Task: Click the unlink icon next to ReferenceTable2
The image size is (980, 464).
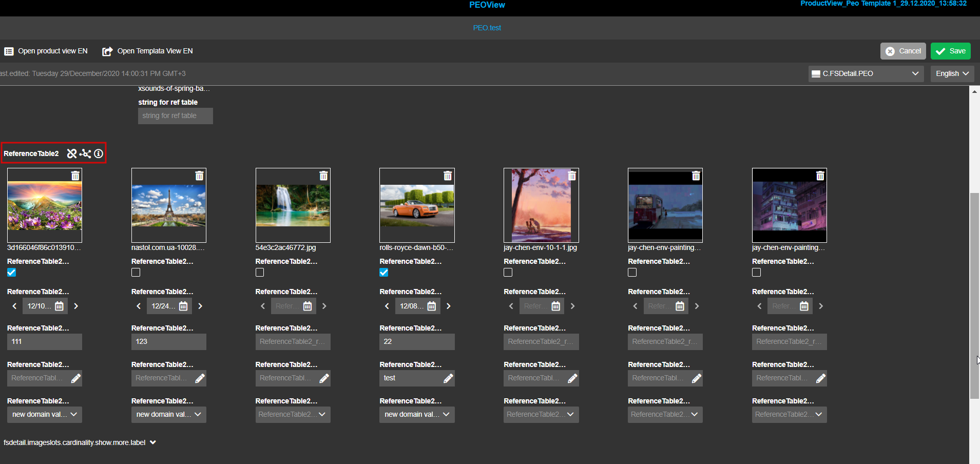Action: tap(72, 153)
